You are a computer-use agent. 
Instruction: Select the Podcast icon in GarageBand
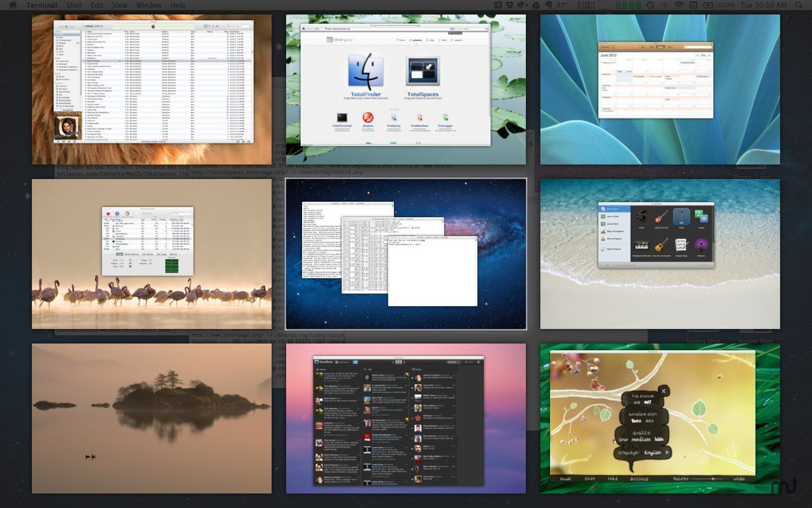pyautogui.click(x=701, y=246)
